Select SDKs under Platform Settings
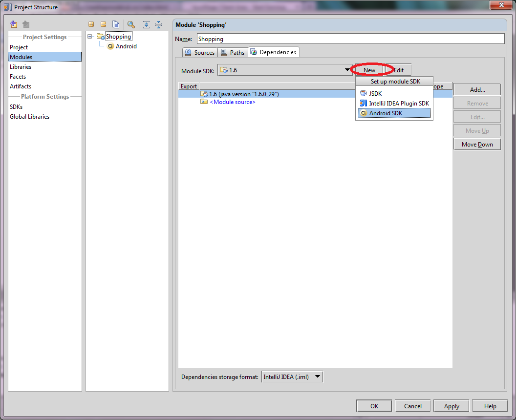The image size is (516, 420). click(45, 106)
